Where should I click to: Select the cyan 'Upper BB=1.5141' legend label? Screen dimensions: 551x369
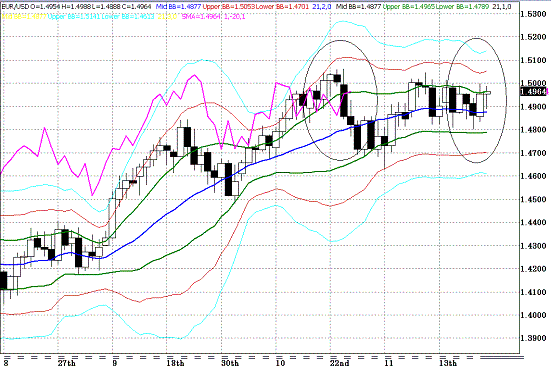[x=73, y=16]
